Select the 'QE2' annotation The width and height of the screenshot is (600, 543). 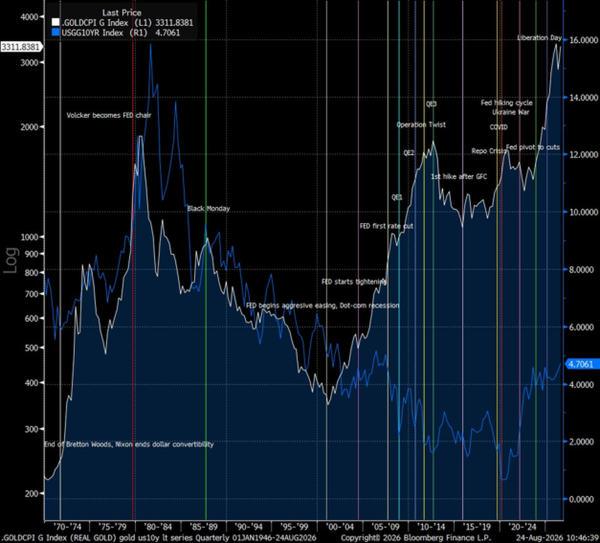point(409,153)
